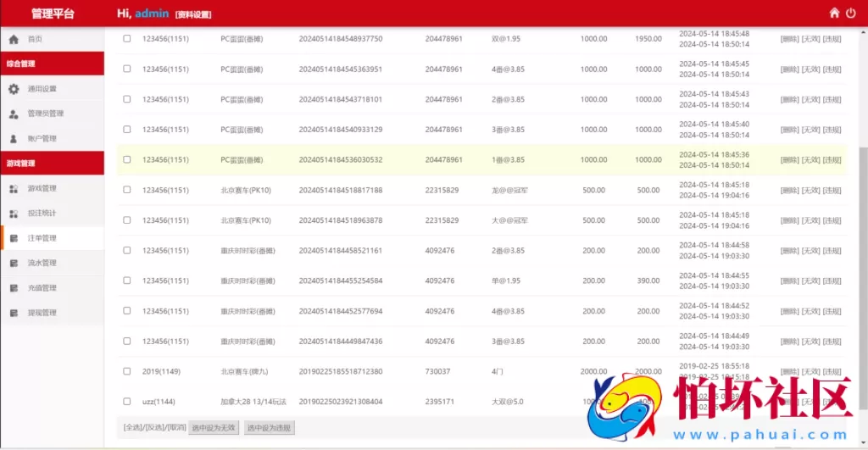
Task: Click the 账户管理 person icon
Action: pyautogui.click(x=14, y=138)
